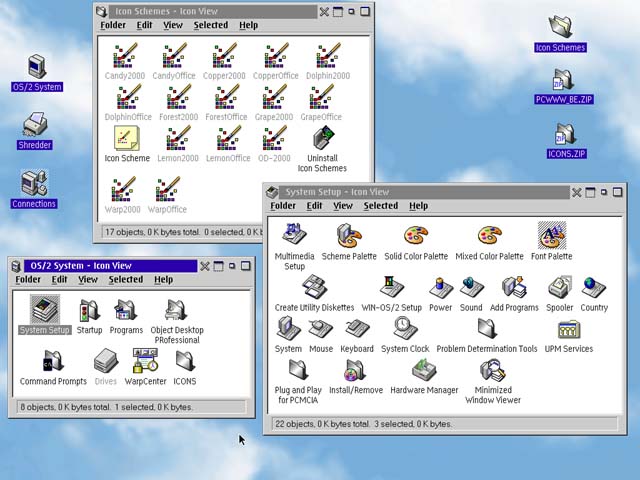Open Help menu in System Setup window
The width and height of the screenshot is (640, 480).
[418, 206]
